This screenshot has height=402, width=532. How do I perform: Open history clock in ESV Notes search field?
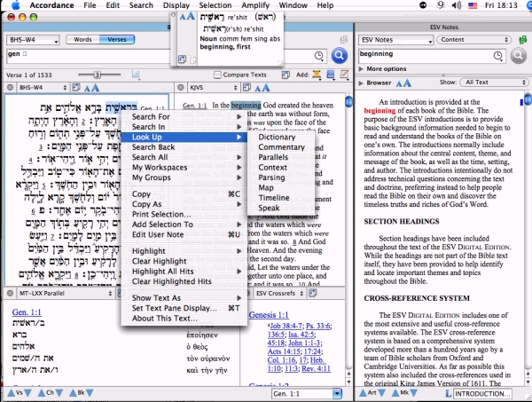pos(497,56)
